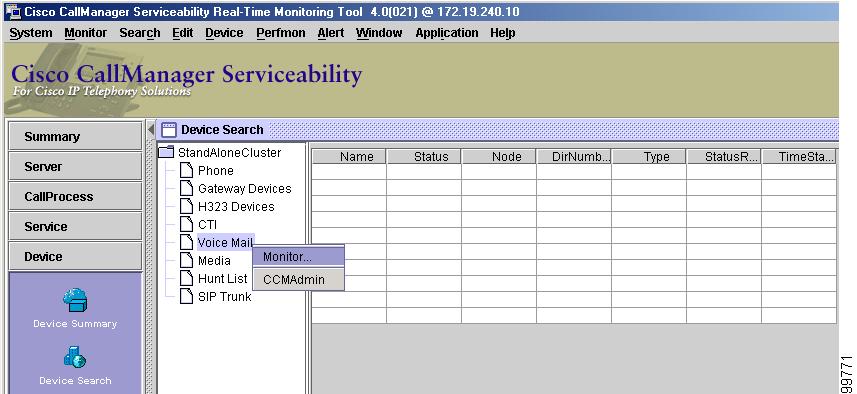Sort by the DirNumb... column header
Viewport: 857px width, 394px height.
click(x=574, y=157)
